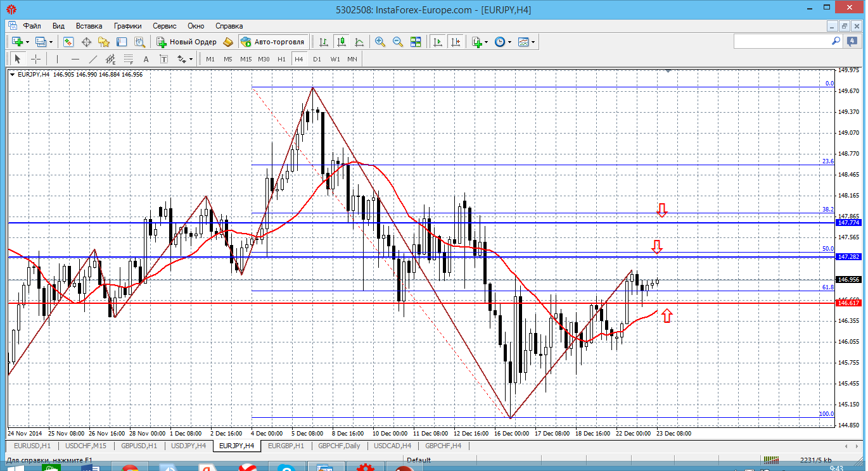Screen dimensions: 868x471
Task: Select the text tool marked A
Action: coord(146,59)
